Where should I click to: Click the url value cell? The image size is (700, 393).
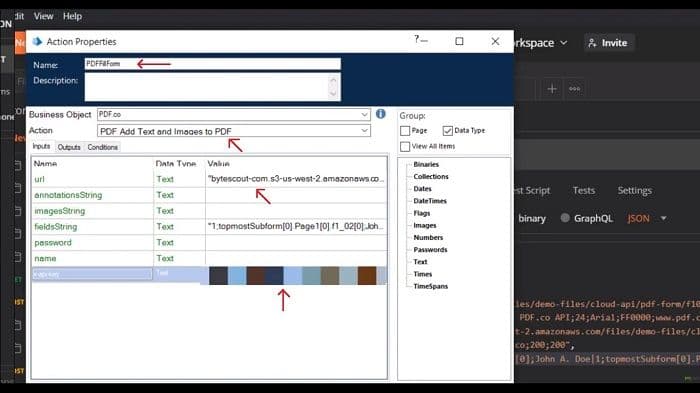[296, 179]
